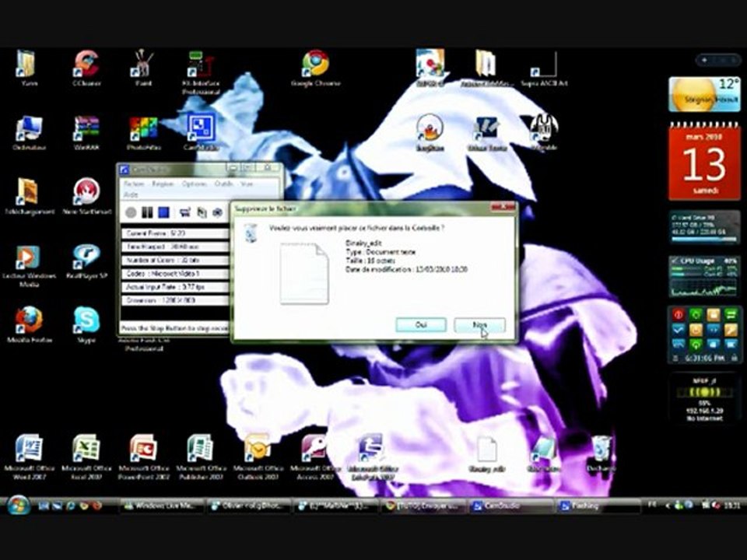Select the Binairy_edit text file on desktop
Image resolution: width=747 pixels, height=560 pixels.
coord(486,453)
